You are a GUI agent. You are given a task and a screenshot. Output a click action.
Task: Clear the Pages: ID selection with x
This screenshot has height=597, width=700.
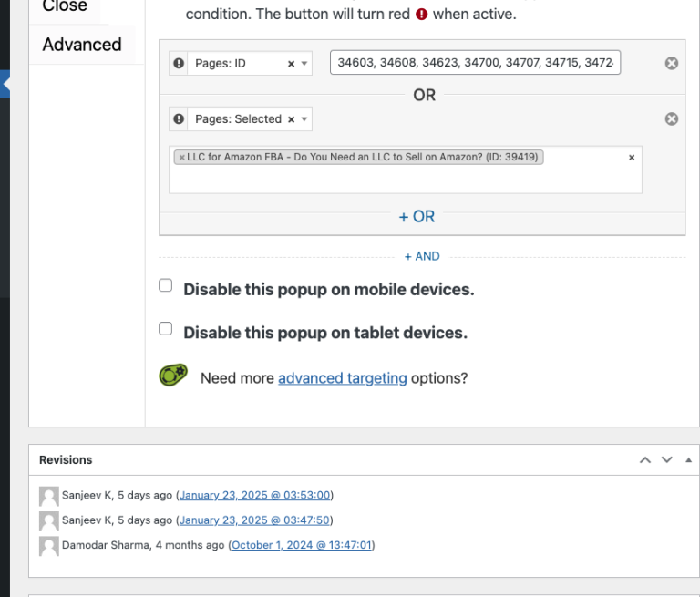291,64
